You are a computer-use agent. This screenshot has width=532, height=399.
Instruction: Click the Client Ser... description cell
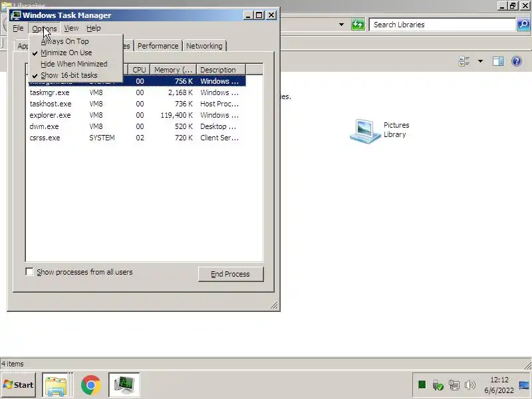(219, 138)
